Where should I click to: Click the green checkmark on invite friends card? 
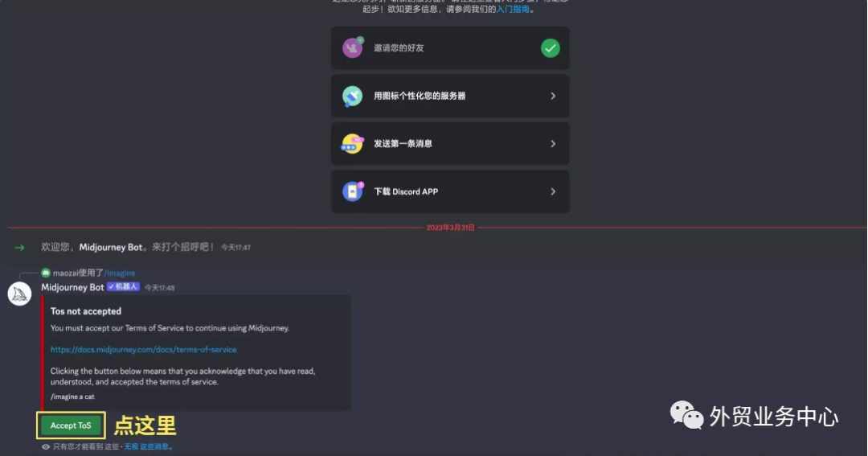point(551,48)
